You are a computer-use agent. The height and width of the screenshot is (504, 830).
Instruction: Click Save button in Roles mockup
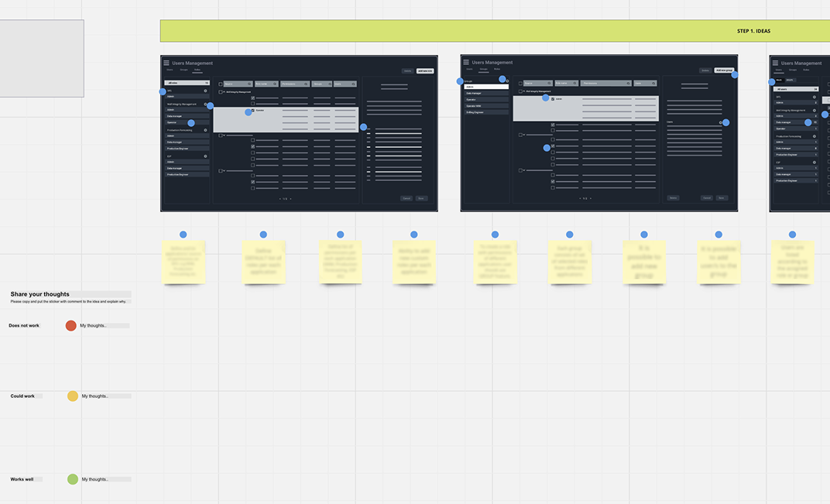coord(421,198)
